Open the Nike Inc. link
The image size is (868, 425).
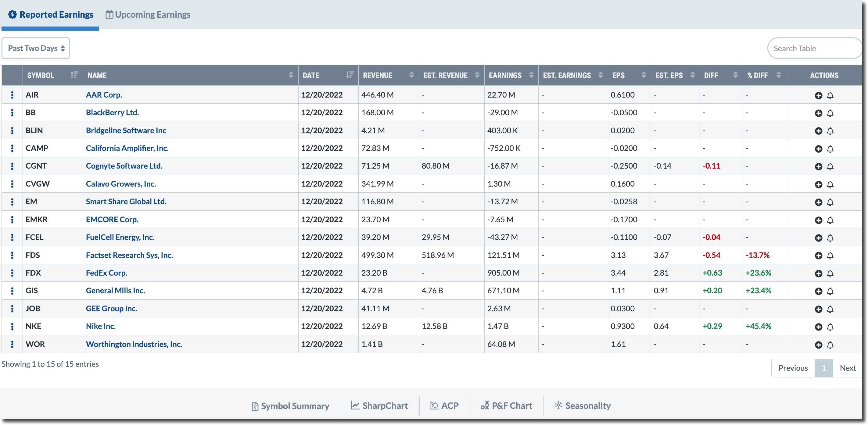tap(100, 326)
